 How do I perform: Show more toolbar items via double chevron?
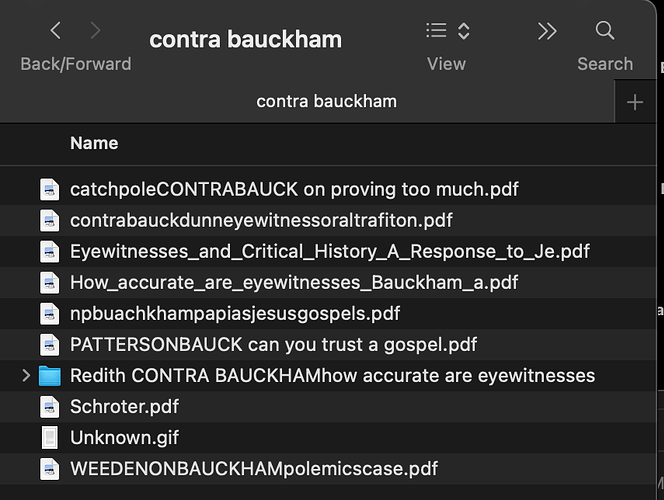(547, 31)
